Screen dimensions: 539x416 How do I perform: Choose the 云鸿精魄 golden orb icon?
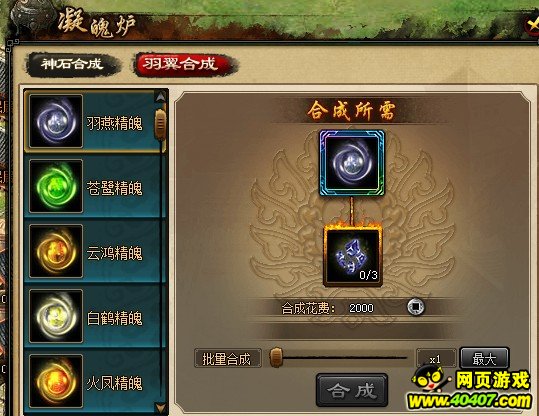tap(56, 251)
